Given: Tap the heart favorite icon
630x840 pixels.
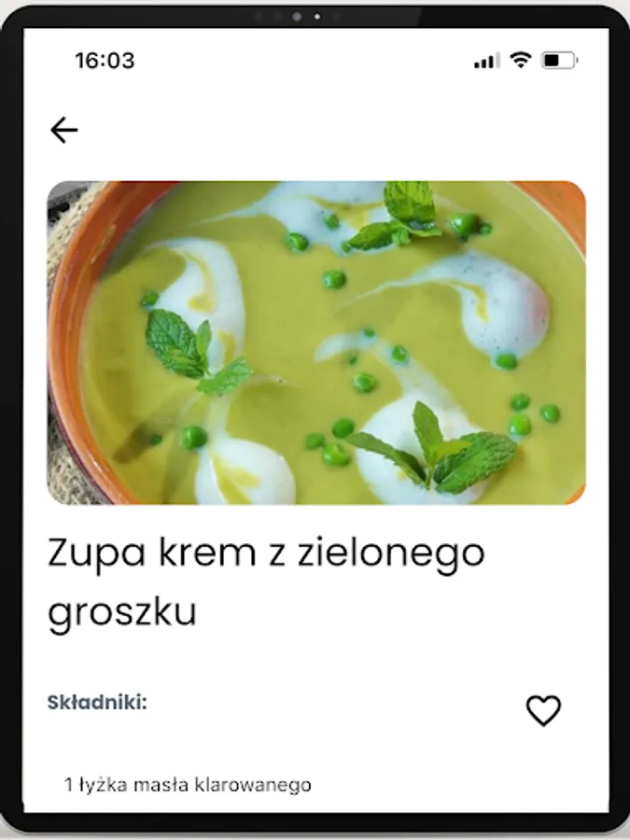Looking at the screenshot, I should click(x=543, y=710).
